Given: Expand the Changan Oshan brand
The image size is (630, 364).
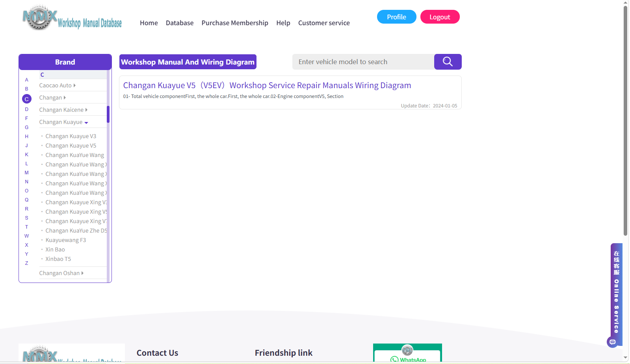Looking at the screenshot, I should click(x=61, y=273).
